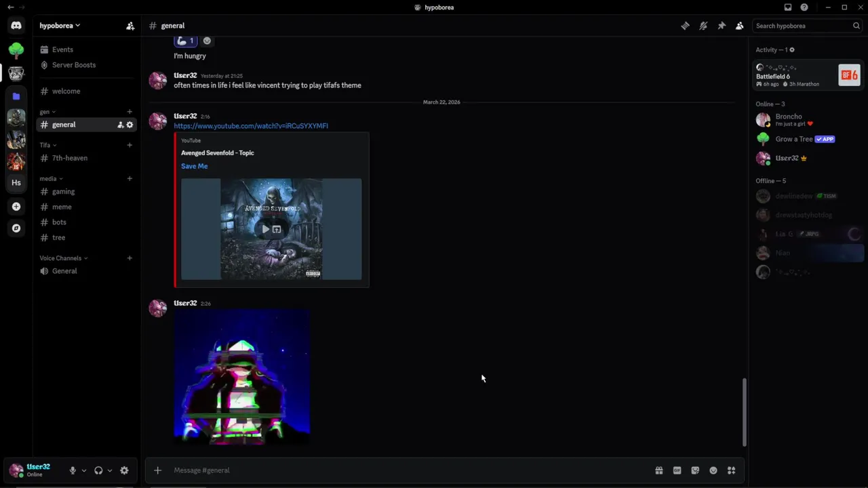The height and width of the screenshot is (488, 868).
Task: Open hypoborea server dropdown menu
Action: pos(60,26)
